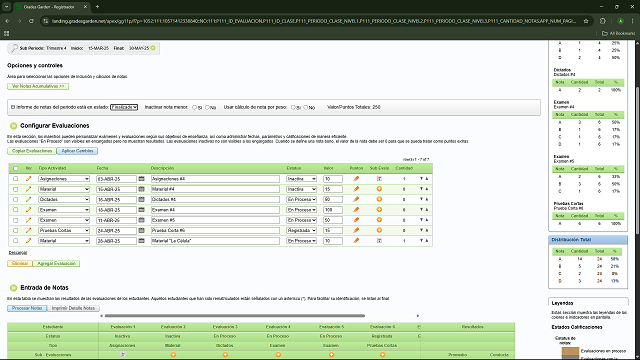Open the calendar picker for Asignaciones #4 date
640x360 pixels.
[141, 179]
